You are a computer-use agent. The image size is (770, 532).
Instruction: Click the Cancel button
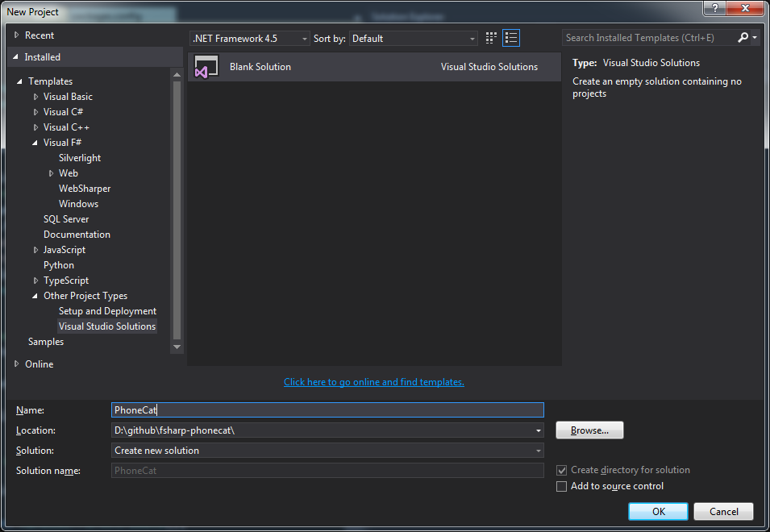(723, 511)
